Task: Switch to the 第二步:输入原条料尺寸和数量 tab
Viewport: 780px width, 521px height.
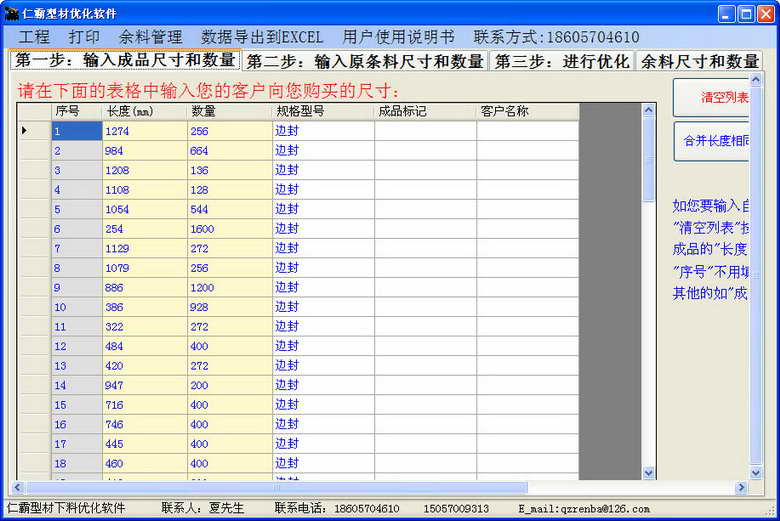Action: pos(365,61)
